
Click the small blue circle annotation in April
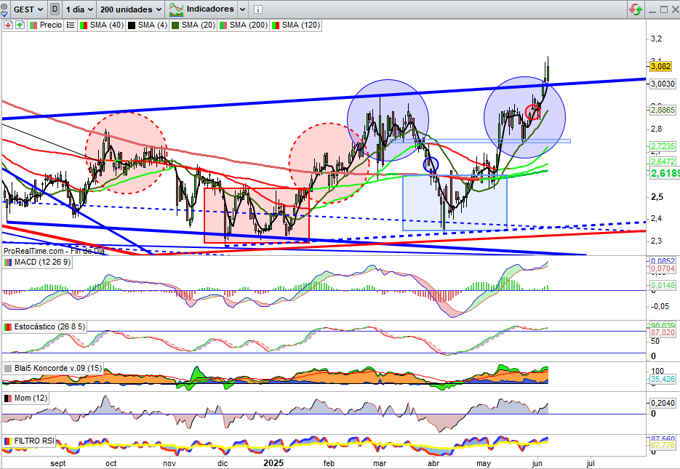click(x=431, y=164)
